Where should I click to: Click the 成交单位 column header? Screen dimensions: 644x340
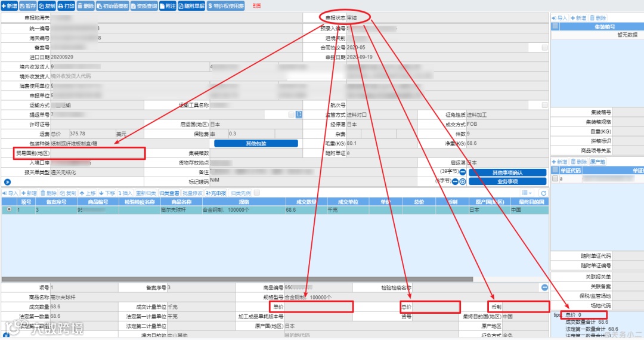click(x=348, y=202)
